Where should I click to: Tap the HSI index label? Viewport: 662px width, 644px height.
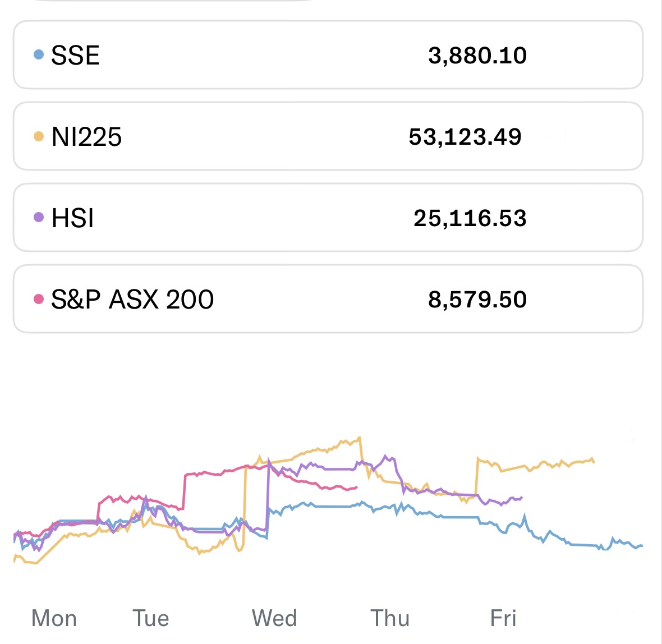coord(72,218)
